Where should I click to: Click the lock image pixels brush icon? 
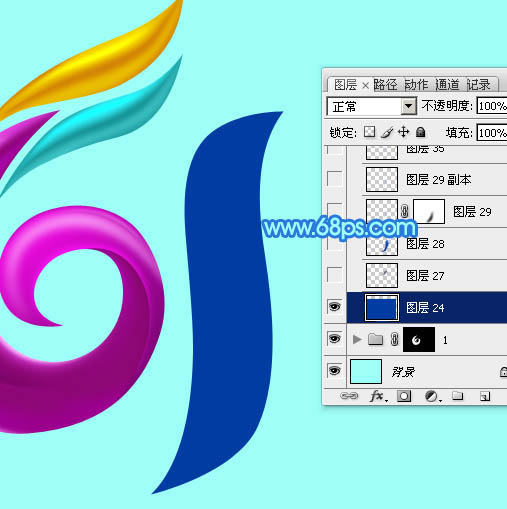pos(387,132)
